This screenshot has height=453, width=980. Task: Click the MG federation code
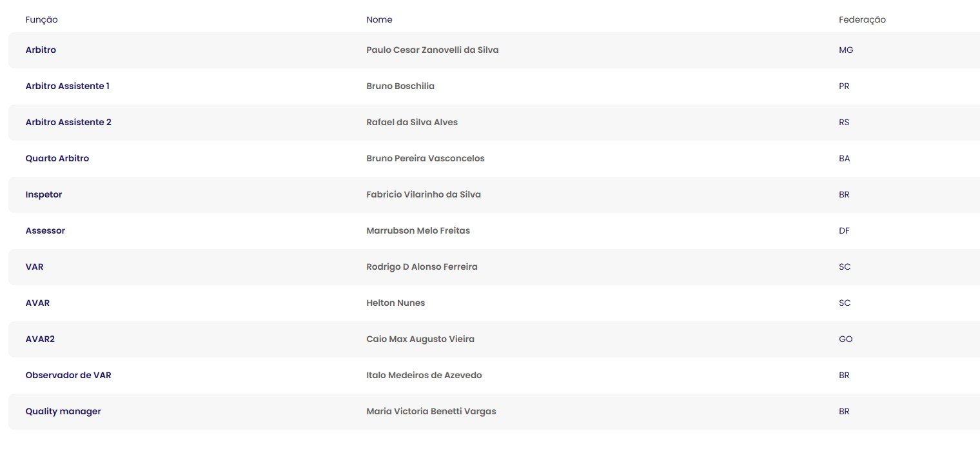point(846,50)
